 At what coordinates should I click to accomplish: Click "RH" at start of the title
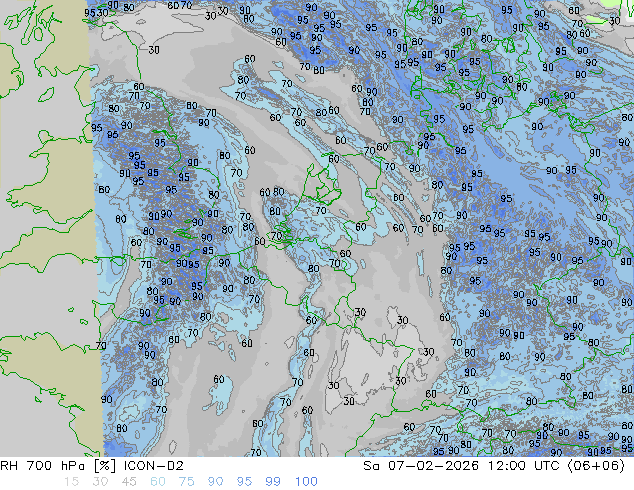[x=10, y=466]
